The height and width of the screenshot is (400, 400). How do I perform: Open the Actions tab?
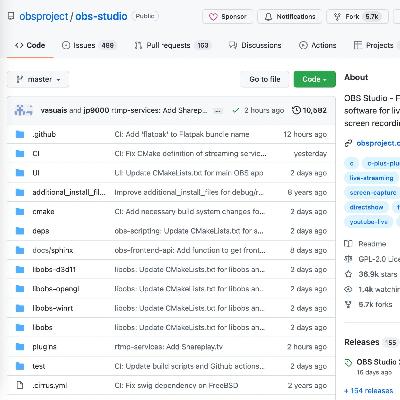[x=318, y=45]
